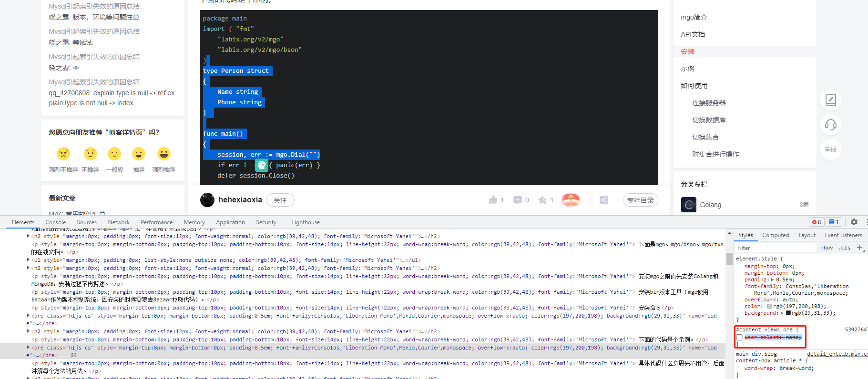Open the Computed styles tab

[775, 235]
